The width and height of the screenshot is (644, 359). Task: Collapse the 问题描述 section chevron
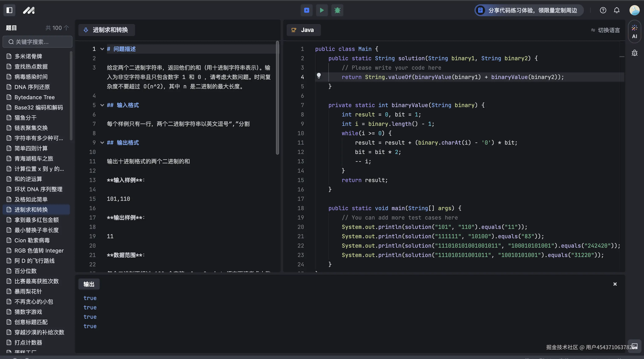[102, 49]
